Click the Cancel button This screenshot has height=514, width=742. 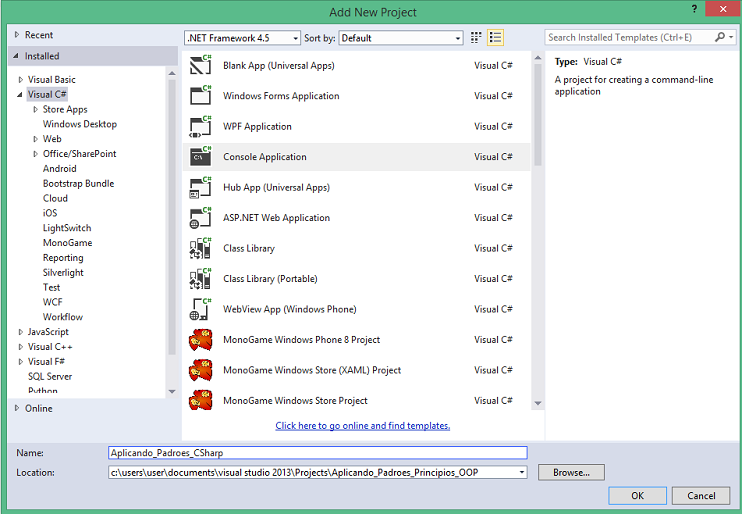click(701, 496)
